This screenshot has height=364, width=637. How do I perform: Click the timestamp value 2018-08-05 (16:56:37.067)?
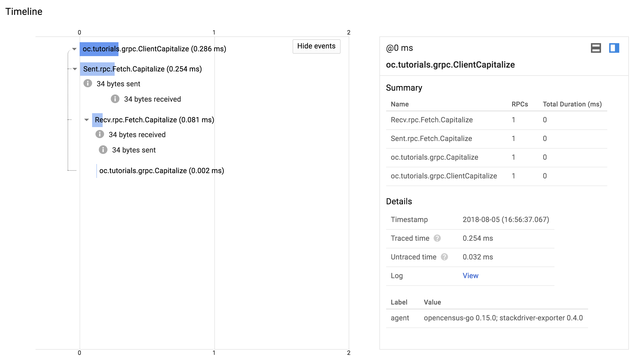pyautogui.click(x=506, y=219)
